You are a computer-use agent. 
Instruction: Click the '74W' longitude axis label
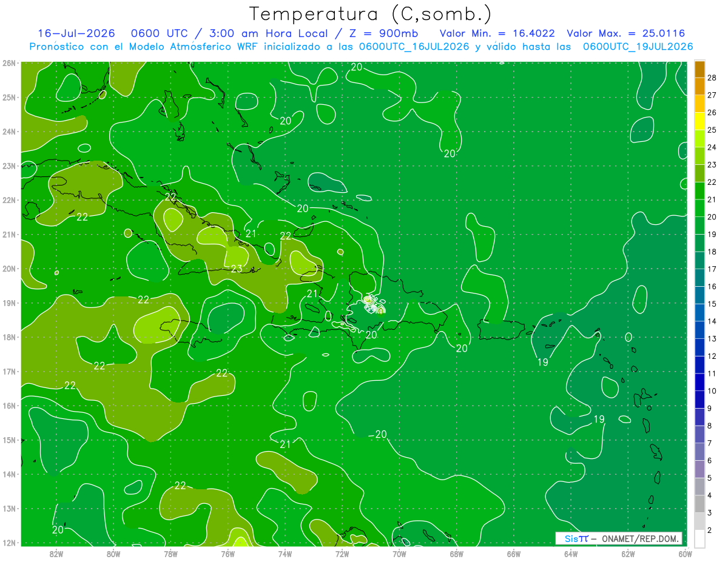click(285, 554)
